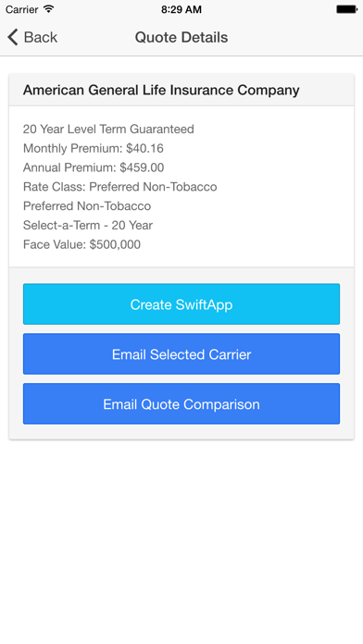Viewport: 363px width, 644px height.
Task: Tap the second Preferred Non-Tobacco line
Action: point(87,205)
